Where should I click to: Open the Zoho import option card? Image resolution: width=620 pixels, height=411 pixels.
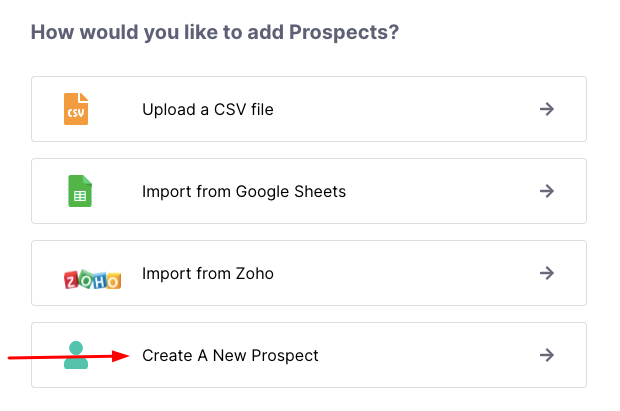pyautogui.click(x=400, y=273)
